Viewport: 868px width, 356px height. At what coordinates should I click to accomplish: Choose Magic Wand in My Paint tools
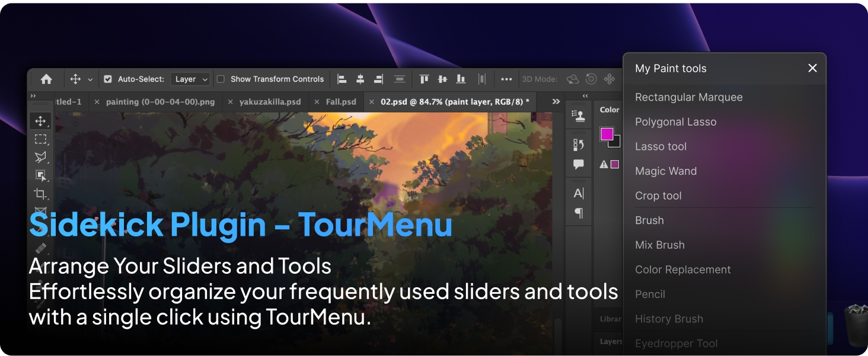(x=666, y=171)
